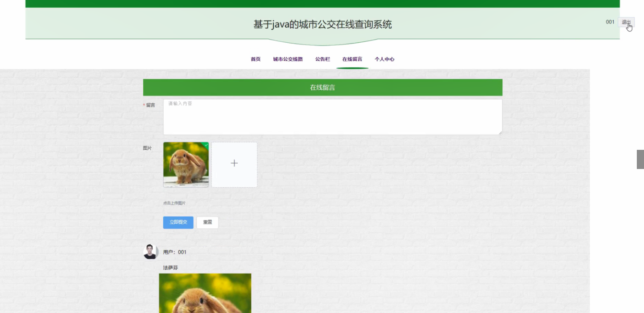Select the 在线留言 navigation tab
The width and height of the screenshot is (644, 313).
pos(352,59)
